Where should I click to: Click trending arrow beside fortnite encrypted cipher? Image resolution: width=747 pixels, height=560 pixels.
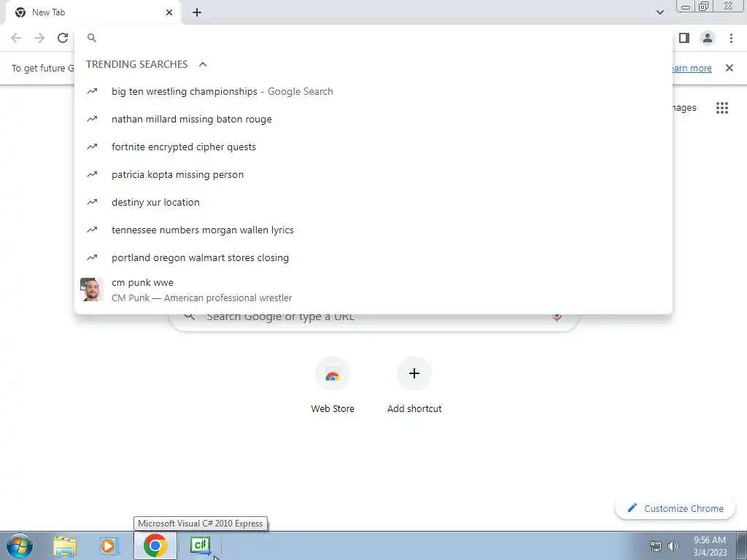tap(92, 147)
